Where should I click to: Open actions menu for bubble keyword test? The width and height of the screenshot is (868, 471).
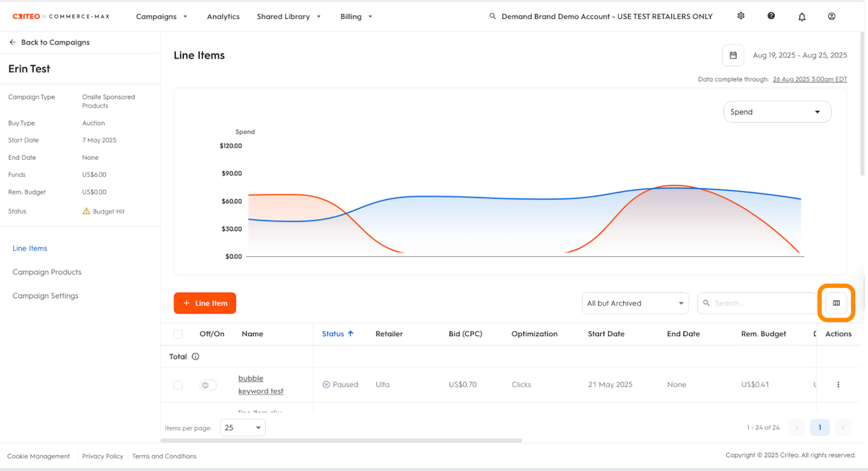838,385
